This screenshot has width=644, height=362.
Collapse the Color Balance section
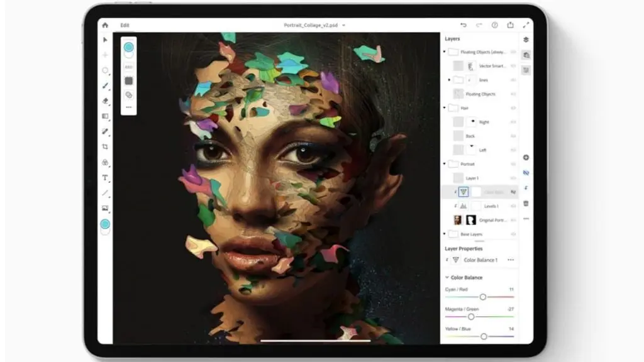click(x=448, y=277)
